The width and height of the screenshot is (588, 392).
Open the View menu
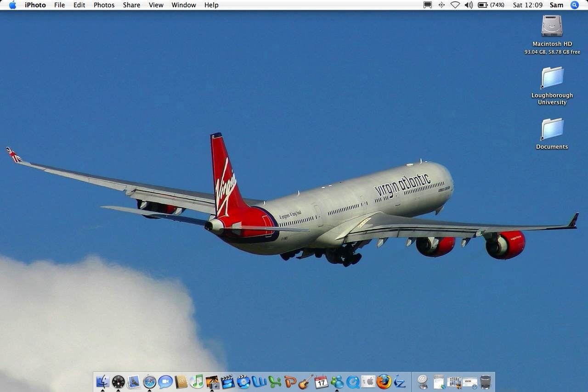(x=156, y=5)
